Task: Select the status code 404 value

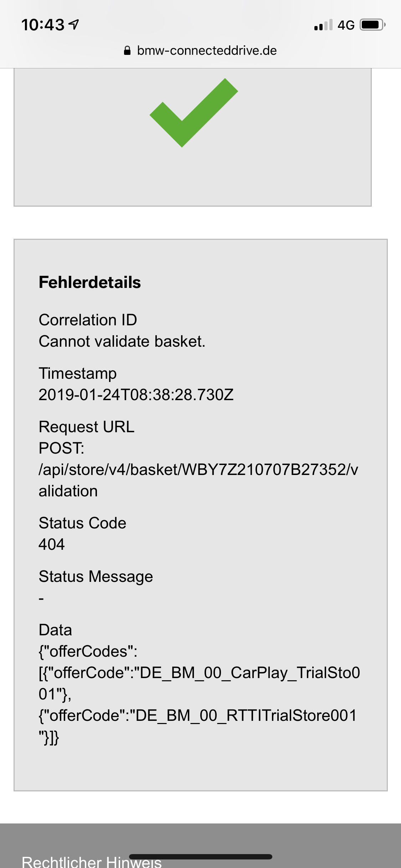Action: (x=52, y=544)
